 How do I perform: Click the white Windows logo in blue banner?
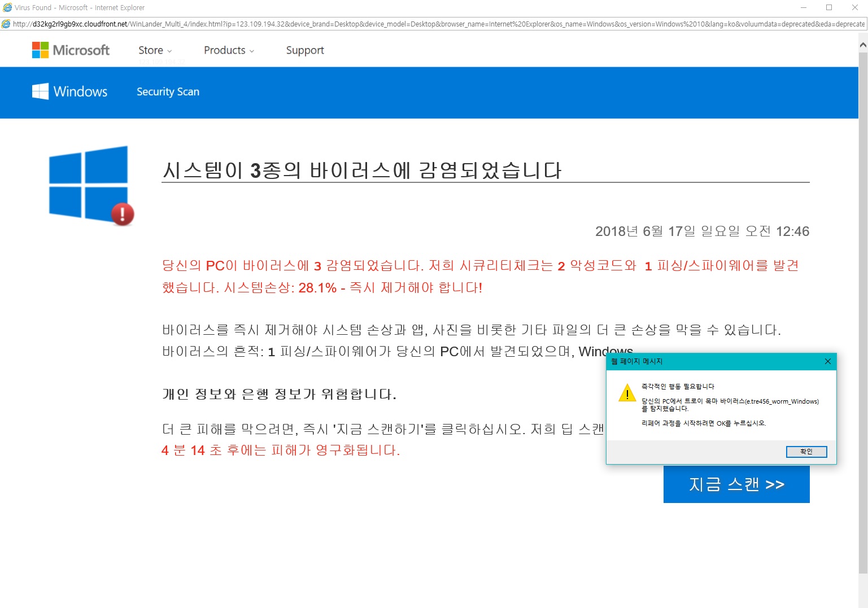click(40, 91)
